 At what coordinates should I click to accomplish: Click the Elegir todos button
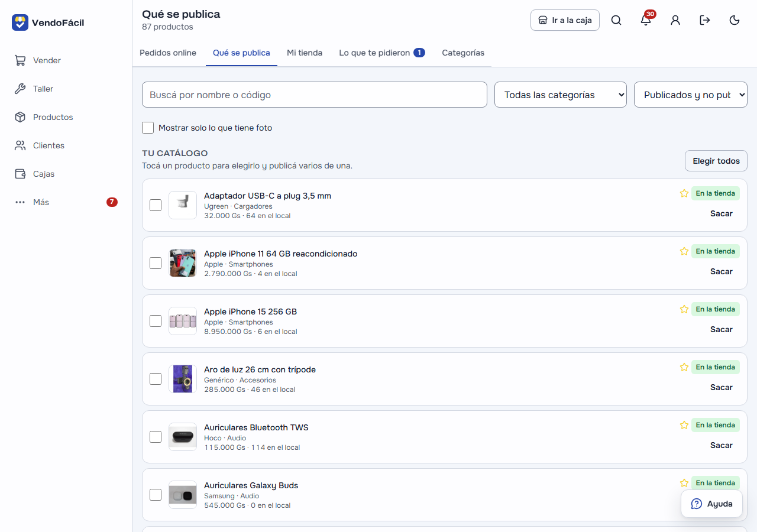click(716, 161)
